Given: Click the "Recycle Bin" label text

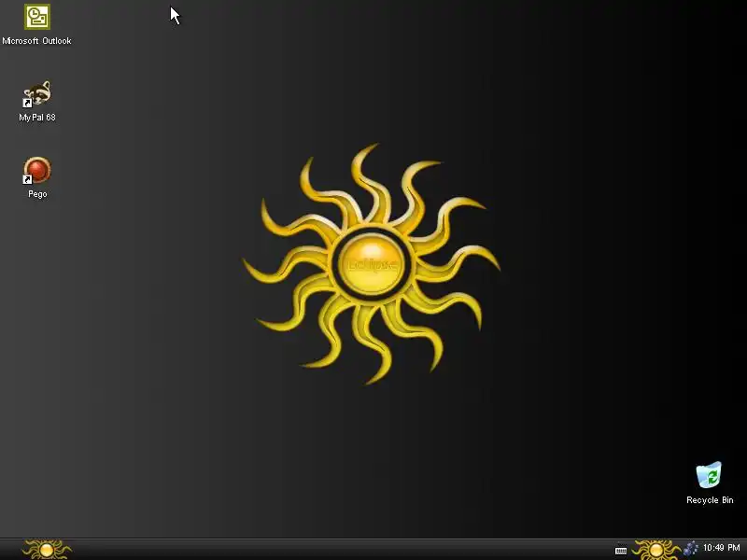Looking at the screenshot, I should coord(710,500).
